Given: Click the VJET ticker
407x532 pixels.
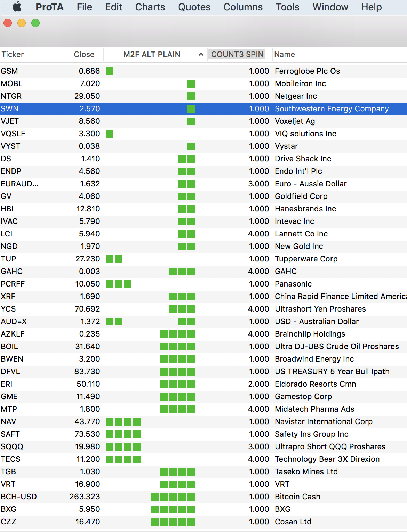Looking at the screenshot, I should coord(10,121).
